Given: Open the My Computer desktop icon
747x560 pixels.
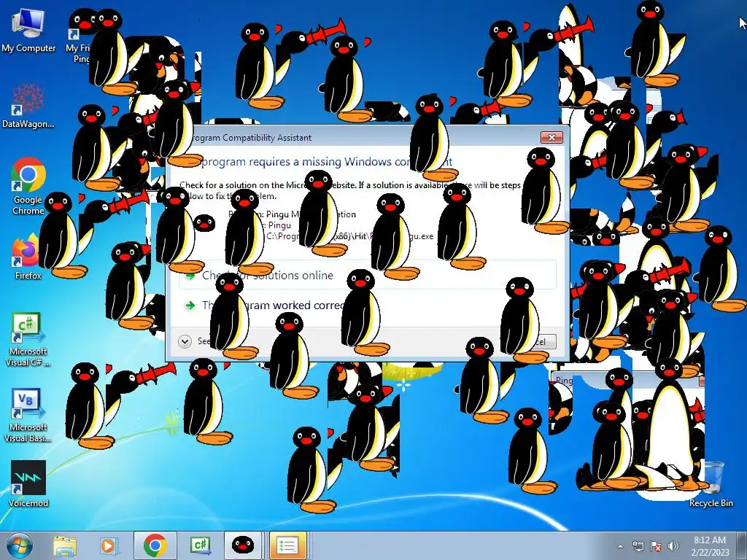Looking at the screenshot, I should [x=28, y=29].
